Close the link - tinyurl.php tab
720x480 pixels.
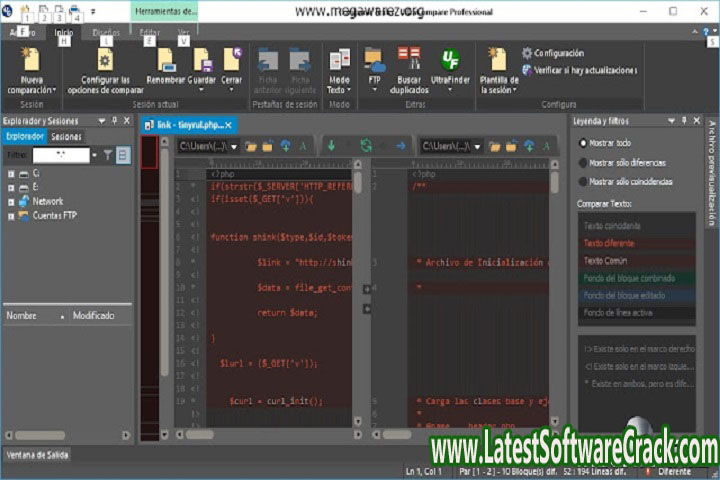click(228, 125)
